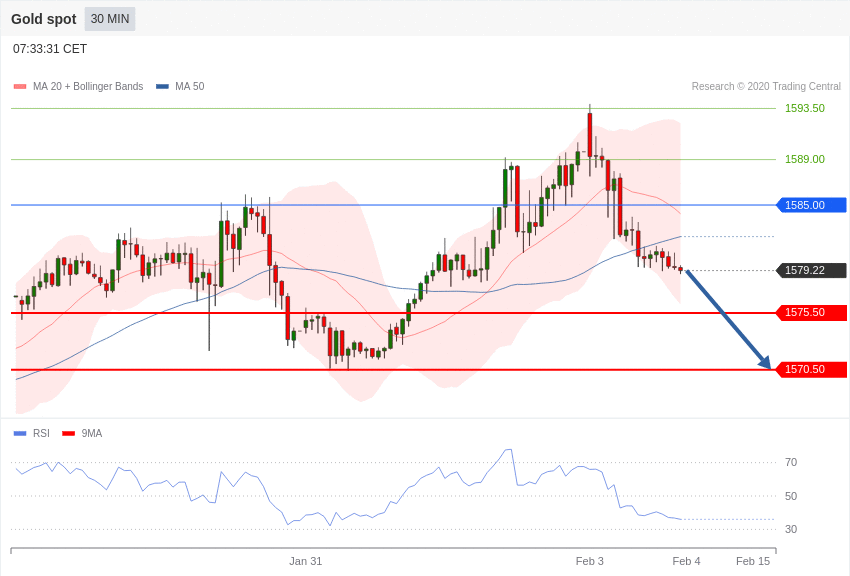850x576 pixels.
Task: Click the 1575.50 support price tag
Action: click(812, 313)
